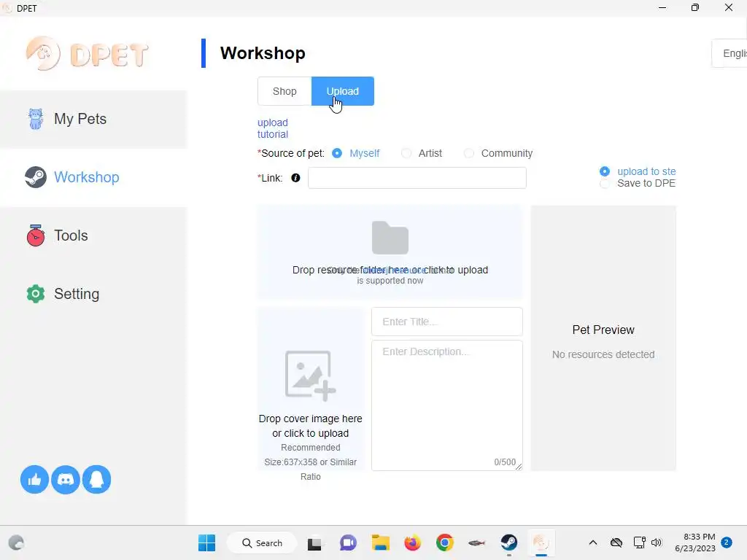This screenshot has height=560, width=747.
Task: Open Windows Start menu
Action: (206, 542)
